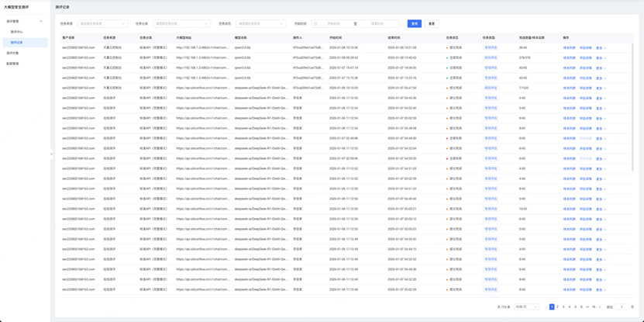Screen dimensions: 644x322
Task: Click the sidebar collapse handle
Action: click(52, 154)
